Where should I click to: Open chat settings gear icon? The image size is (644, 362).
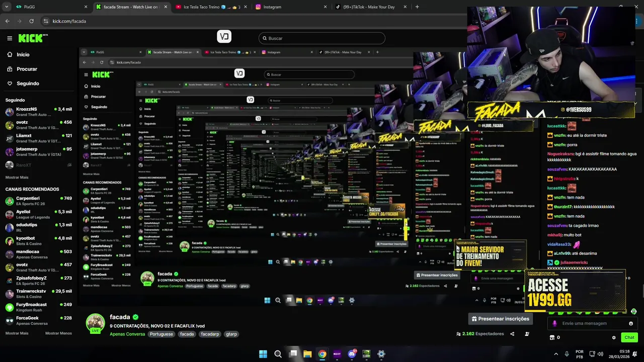[614, 338]
